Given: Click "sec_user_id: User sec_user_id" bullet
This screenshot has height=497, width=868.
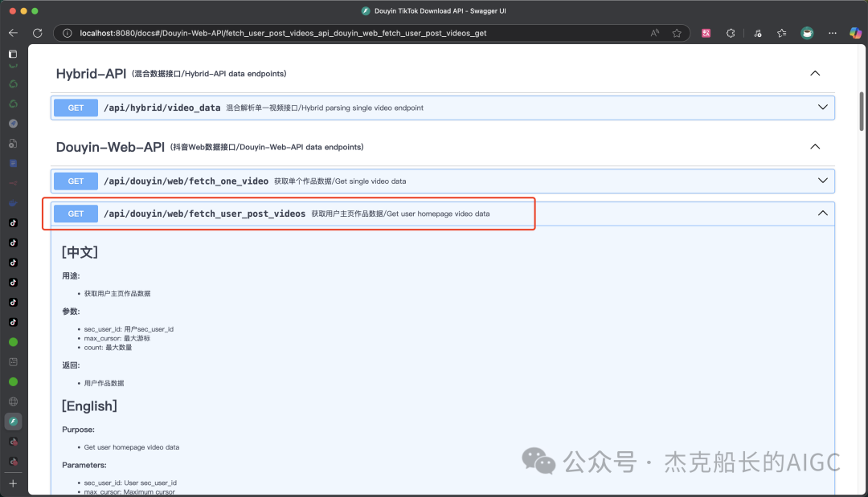Looking at the screenshot, I should pyautogui.click(x=131, y=483).
